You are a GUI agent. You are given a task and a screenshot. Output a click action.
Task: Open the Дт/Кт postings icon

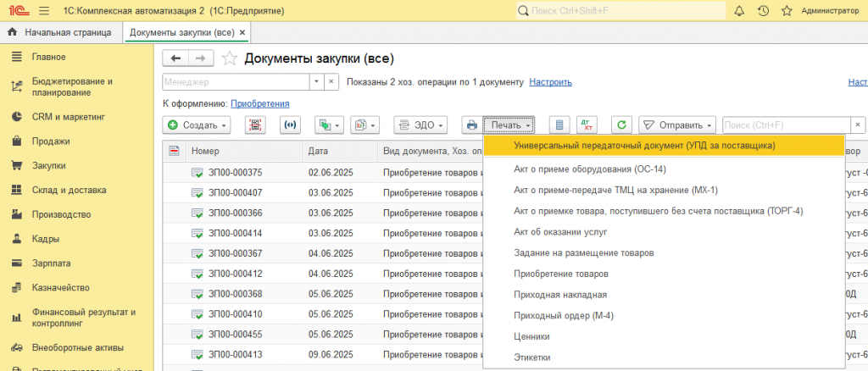click(586, 125)
